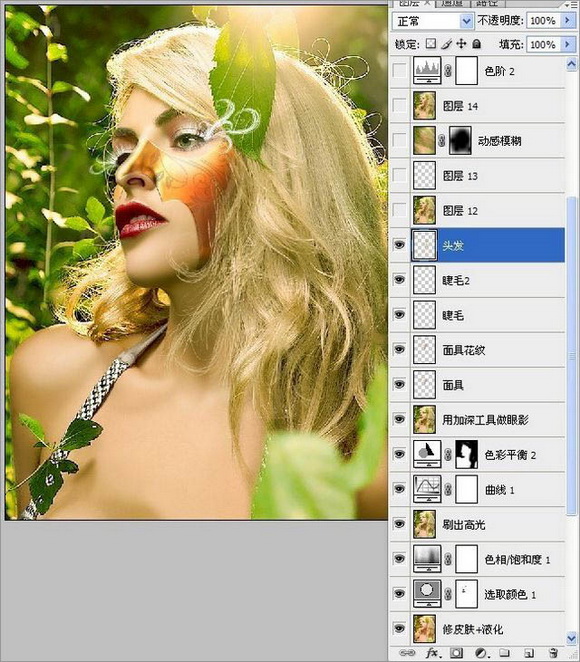580x662 pixels.
Task: Switch to the 通道 tab
Action: click(x=452, y=3)
